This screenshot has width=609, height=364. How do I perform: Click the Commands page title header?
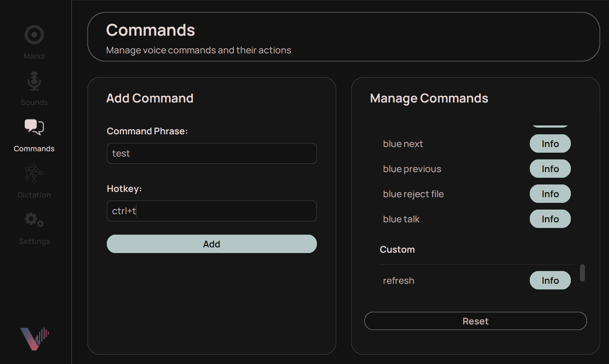click(x=151, y=30)
